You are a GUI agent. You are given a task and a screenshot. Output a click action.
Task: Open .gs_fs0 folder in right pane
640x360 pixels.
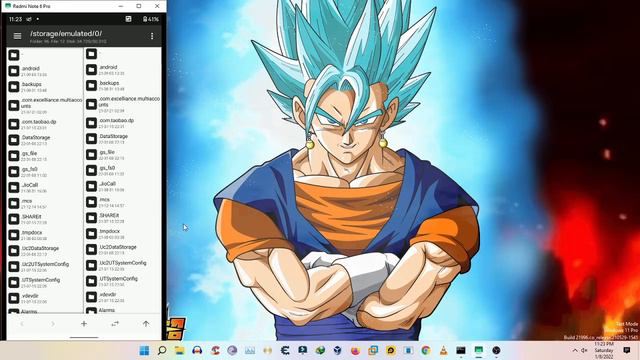pyautogui.click(x=123, y=170)
